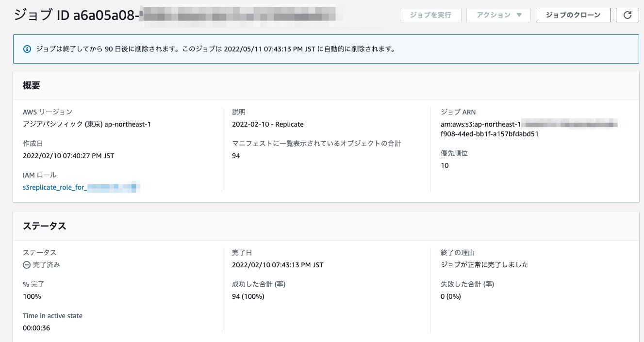Screen dimensions: 644x342
Task: Click the refresh icon button
Action: tap(627, 15)
